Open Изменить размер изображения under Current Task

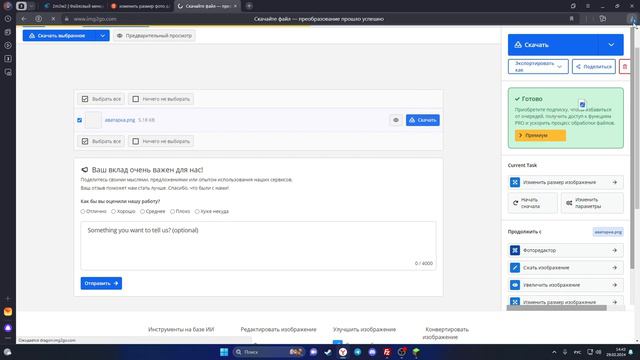click(566, 182)
